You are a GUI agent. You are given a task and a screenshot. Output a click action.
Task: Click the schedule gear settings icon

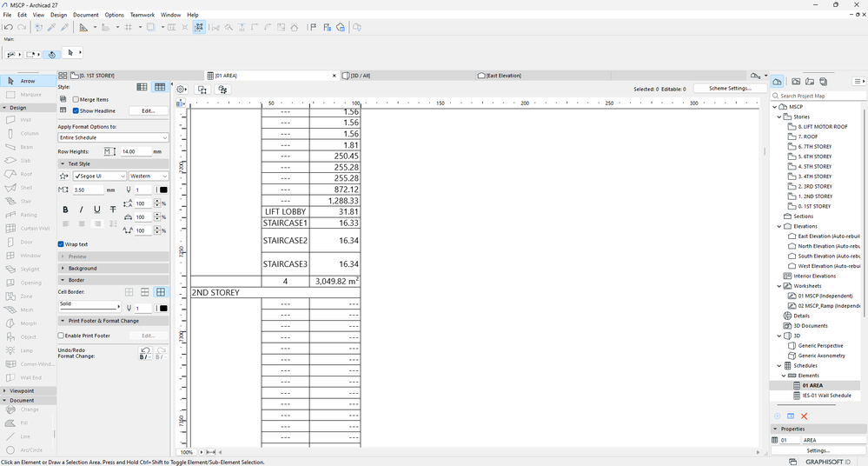coord(182,90)
